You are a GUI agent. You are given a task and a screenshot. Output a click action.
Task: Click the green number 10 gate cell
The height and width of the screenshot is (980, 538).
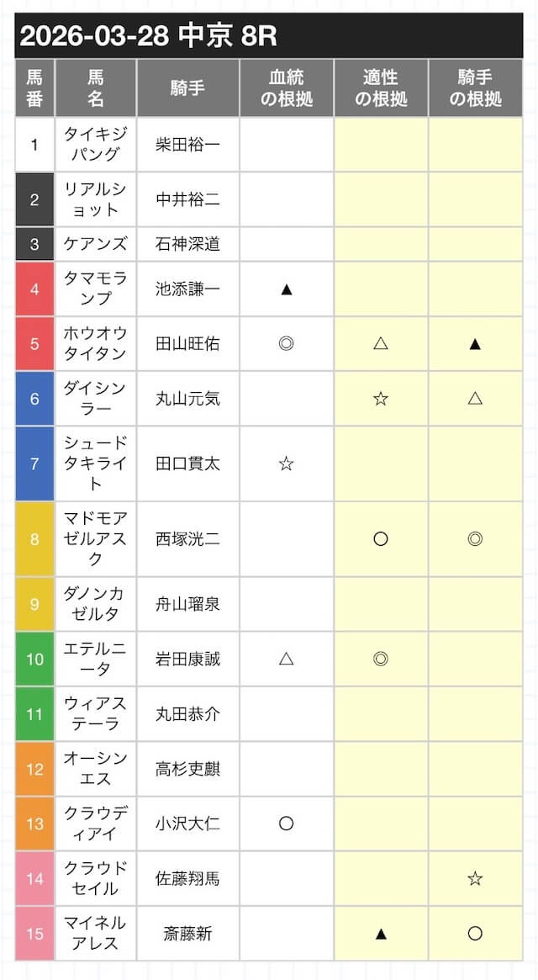[x=34, y=659]
